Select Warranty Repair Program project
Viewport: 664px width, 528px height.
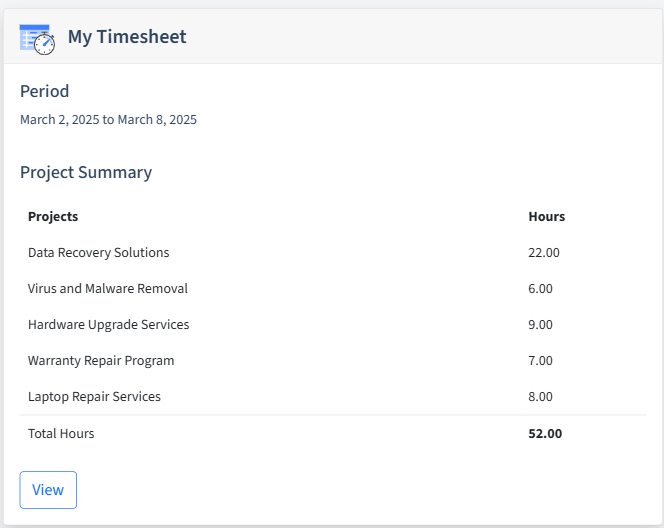(101, 361)
